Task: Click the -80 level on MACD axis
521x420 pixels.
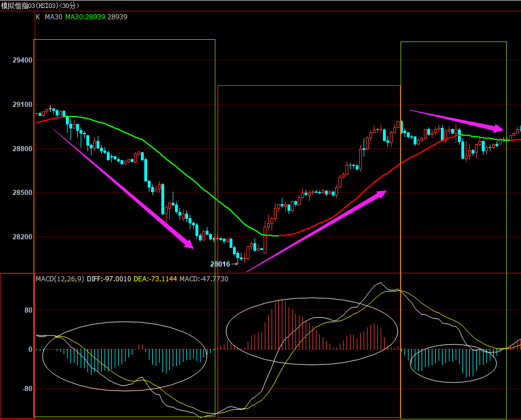Action: (x=26, y=389)
